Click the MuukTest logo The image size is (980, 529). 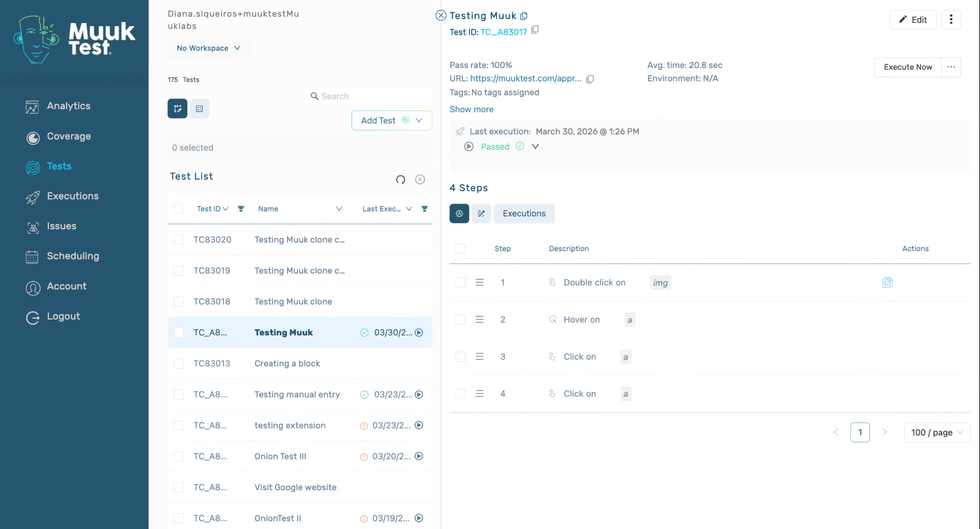coord(75,39)
